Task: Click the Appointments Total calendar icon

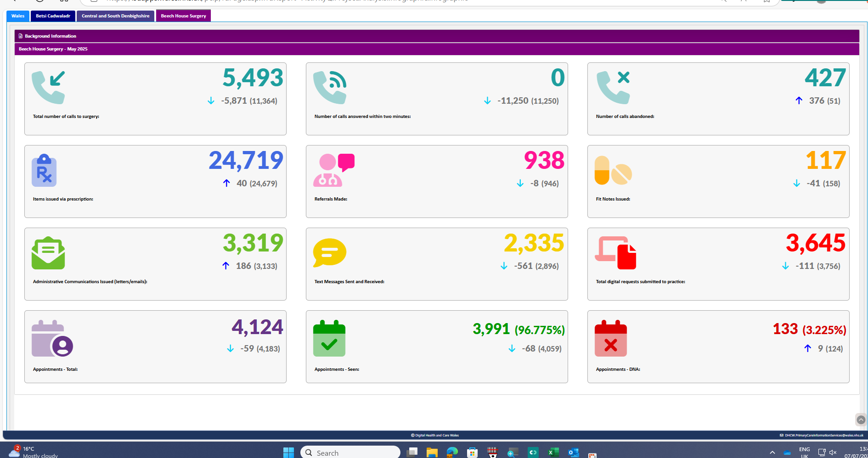Action: (x=52, y=338)
